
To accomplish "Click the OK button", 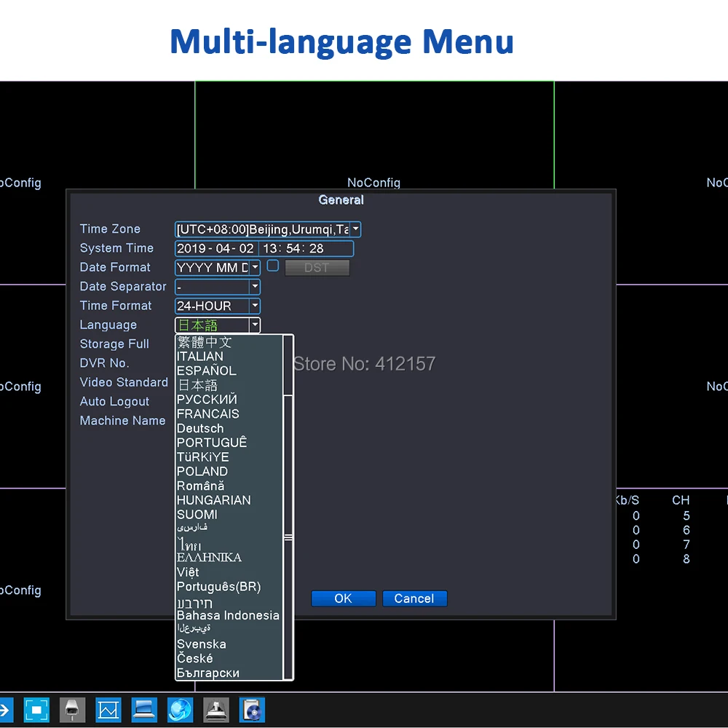I will coord(343,598).
